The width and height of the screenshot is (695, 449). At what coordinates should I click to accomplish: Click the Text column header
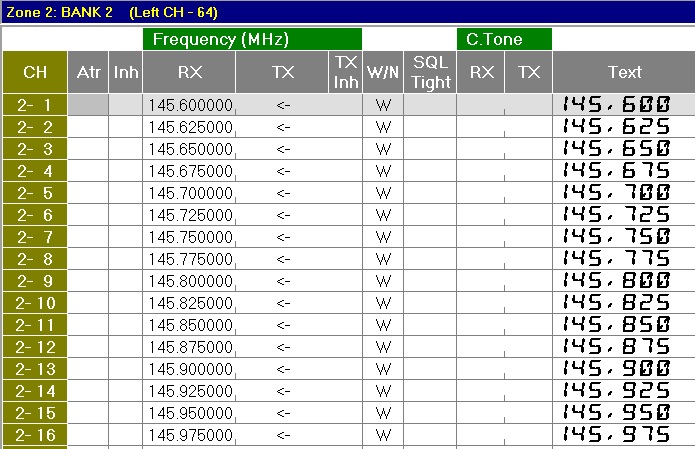pos(624,72)
